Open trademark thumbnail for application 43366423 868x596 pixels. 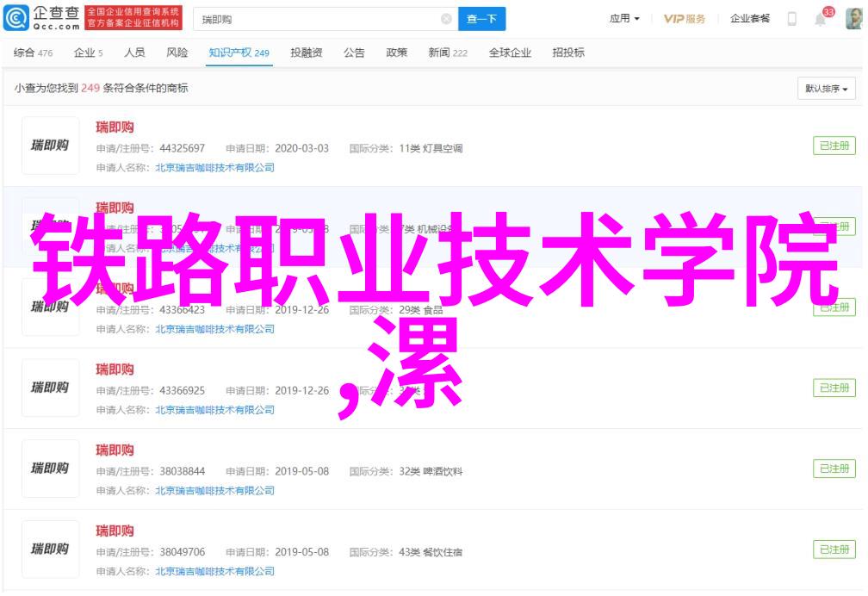[x=50, y=307]
